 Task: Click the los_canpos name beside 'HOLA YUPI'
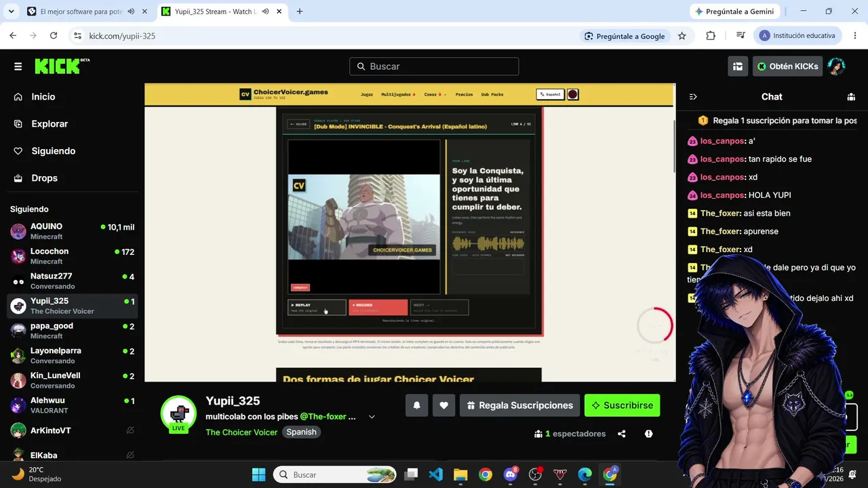tap(722, 195)
